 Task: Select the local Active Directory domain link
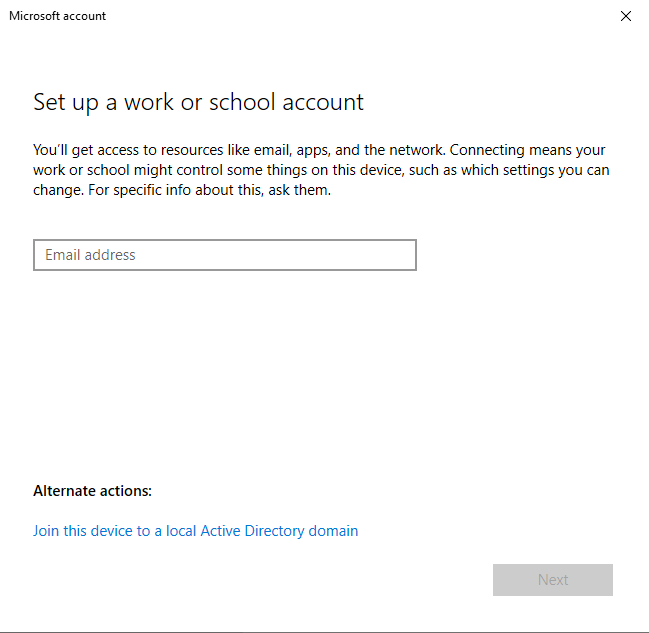pyautogui.click(x=195, y=531)
